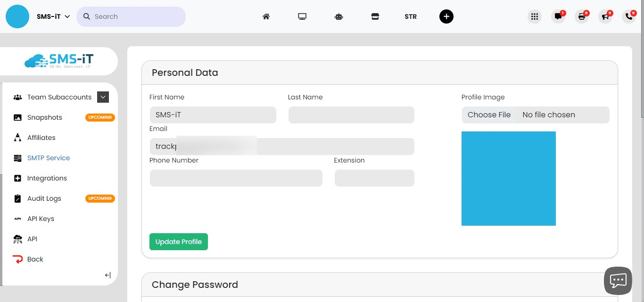Image resolution: width=644 pixels, height=302 pixels.
Task: Open the home icon in the top toolbar
Action: (266, 16)
